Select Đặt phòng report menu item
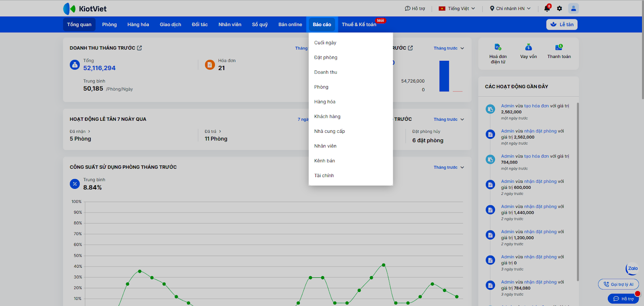The height and width of the screenshot is (306, 644). point(351,58)
